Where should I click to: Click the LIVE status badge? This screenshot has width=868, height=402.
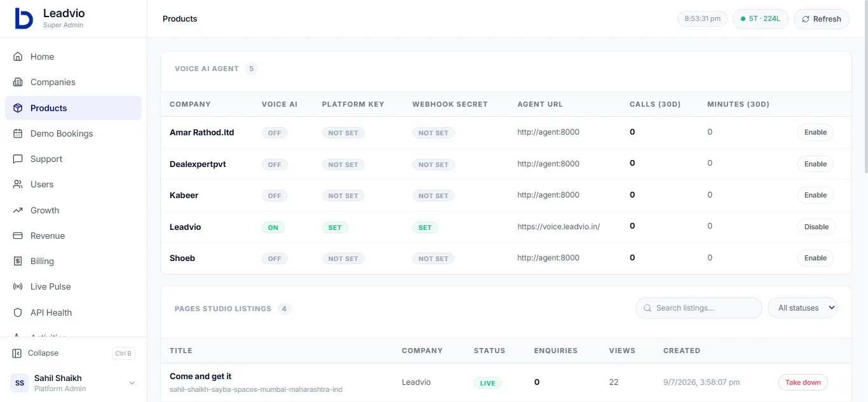(x=488, y=383)
